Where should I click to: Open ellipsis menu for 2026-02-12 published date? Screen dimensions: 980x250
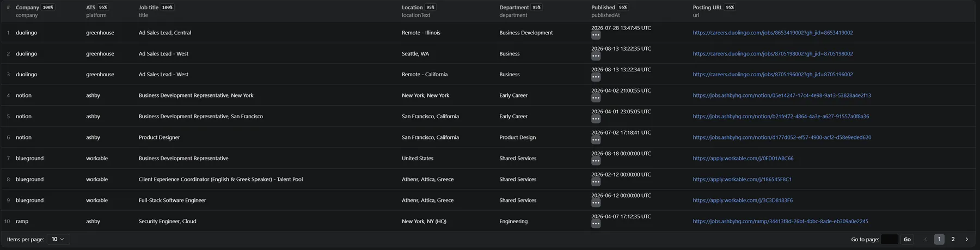click(x=596, y=182)
